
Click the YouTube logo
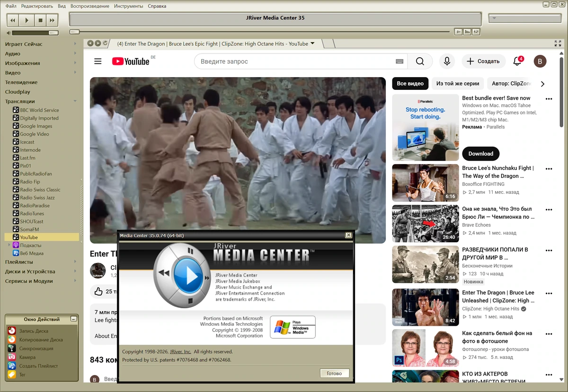coord(131,61)
